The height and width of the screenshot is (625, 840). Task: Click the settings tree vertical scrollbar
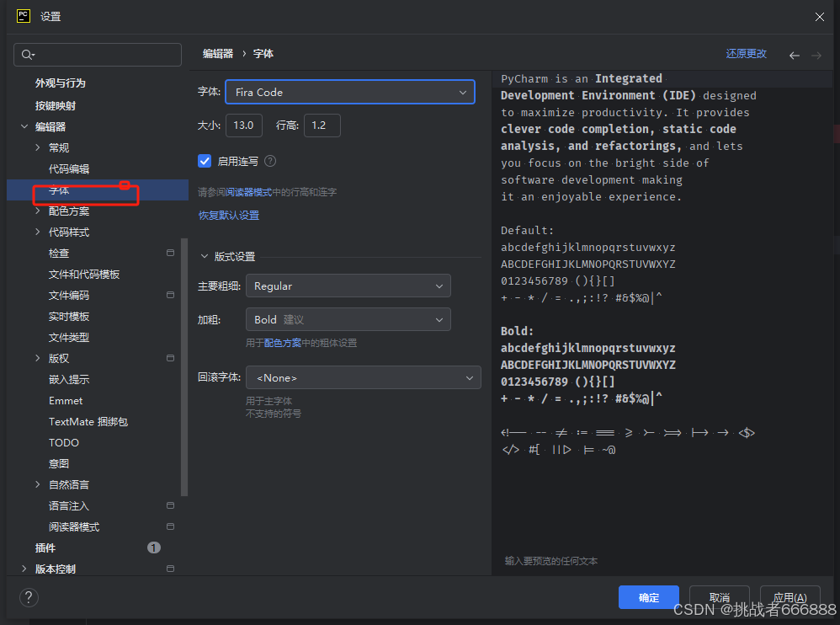click(184, 367)
